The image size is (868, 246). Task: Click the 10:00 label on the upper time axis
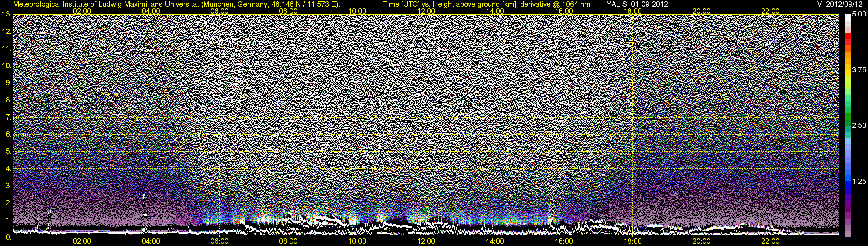click(357, 11)
